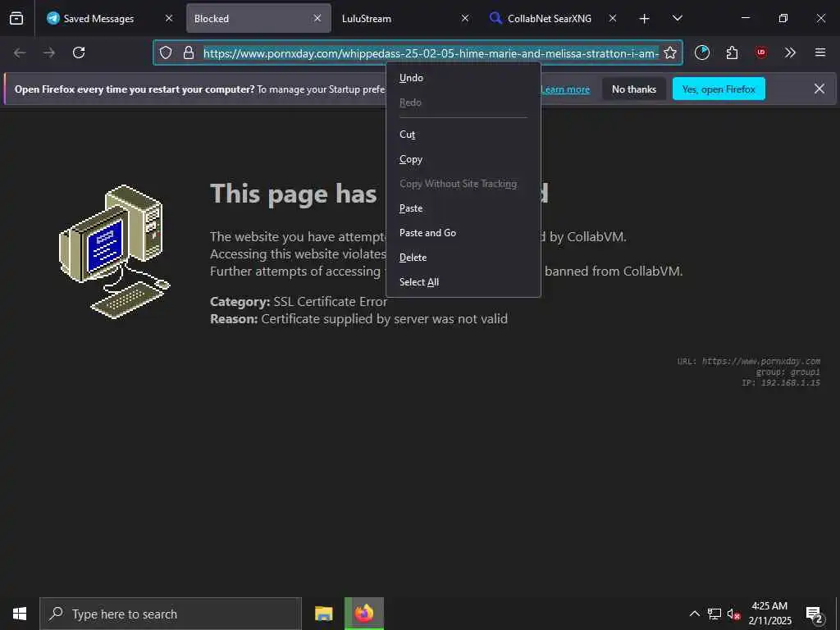Click the search magnifier icon on SearXNG tab
Image resolution: width=840 pixels, height=630 pixels.
495,18
